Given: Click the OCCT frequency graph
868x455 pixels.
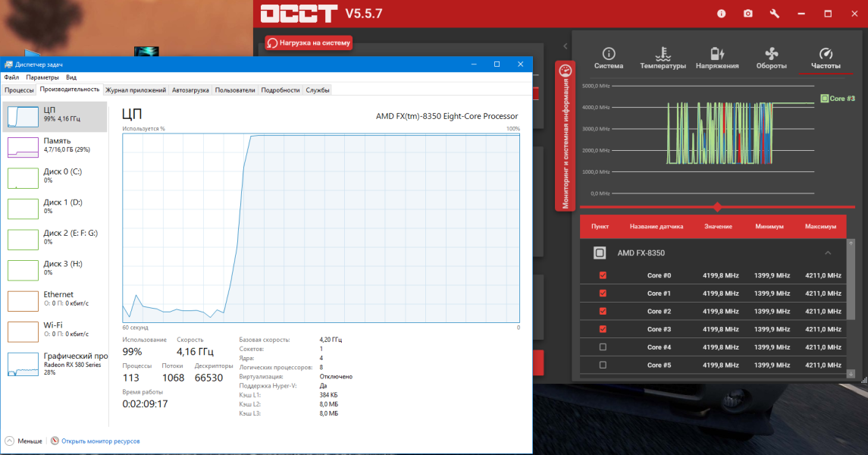Looking at the screenshot, I should click(x=713, y=140).
